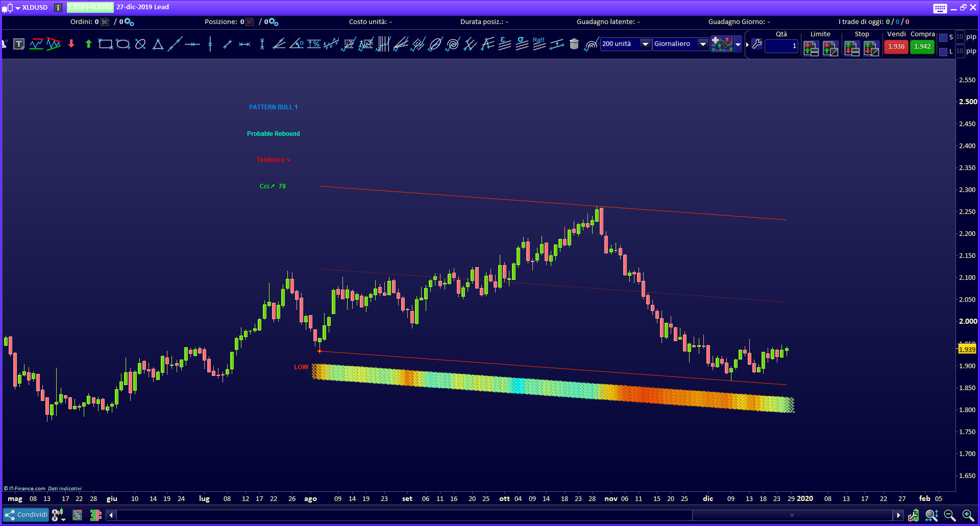The image size is (980, 526).
Task: Select the rectangle drawing tool
Action: (x=105, y=44)
